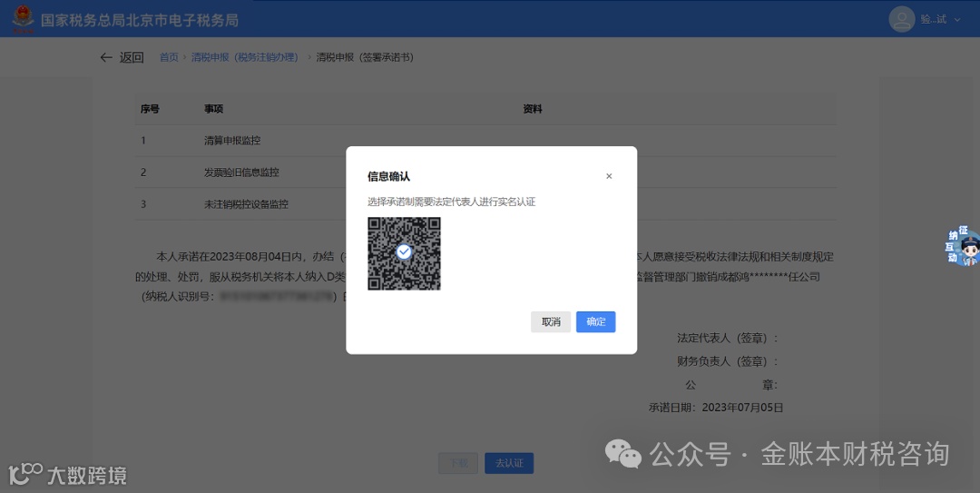Click the back arrow 返回
This screenshot has height=493, width=980.
[x=122, y=57]
